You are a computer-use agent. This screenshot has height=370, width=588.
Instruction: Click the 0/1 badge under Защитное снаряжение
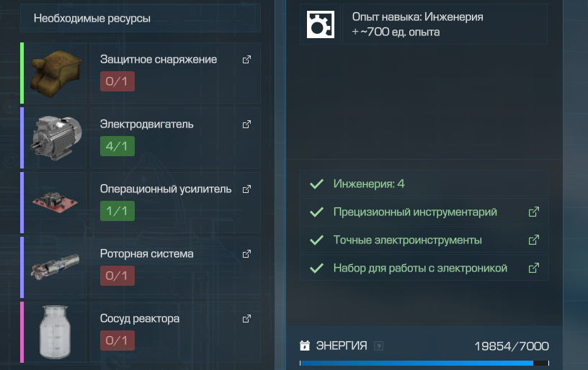pyautogui.click(x=117, y=81)
